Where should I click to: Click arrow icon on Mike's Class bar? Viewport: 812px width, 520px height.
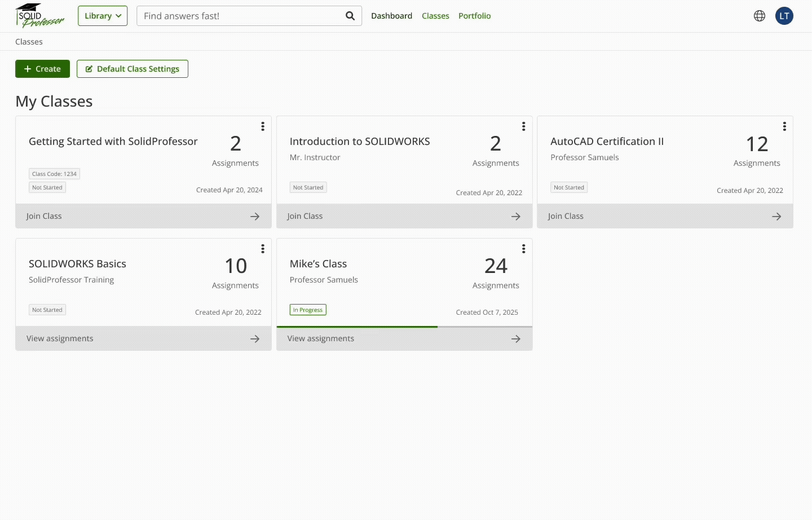[516, 339]
